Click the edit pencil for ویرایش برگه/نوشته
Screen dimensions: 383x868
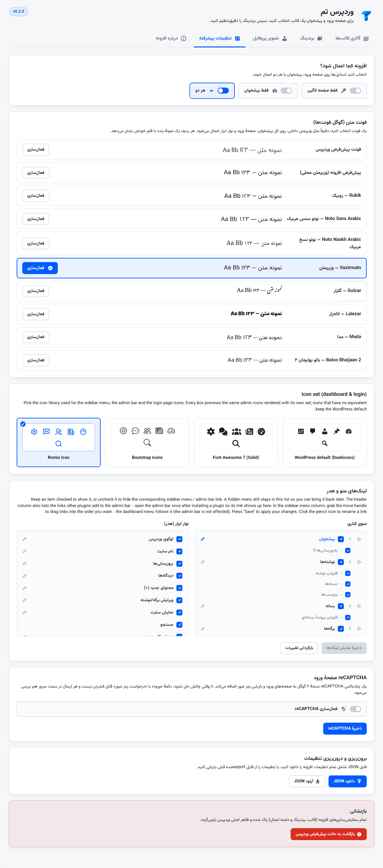[x=25, y=600]
